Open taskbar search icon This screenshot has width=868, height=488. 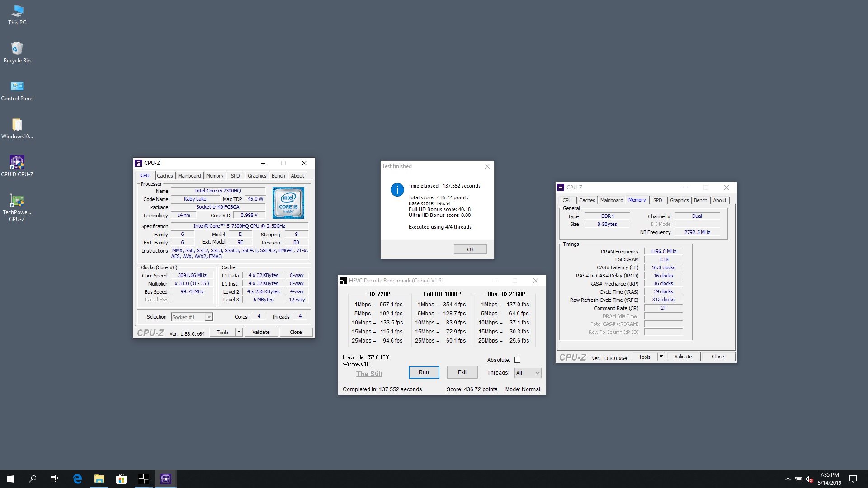pyautogui.click(x=33, y=479)
